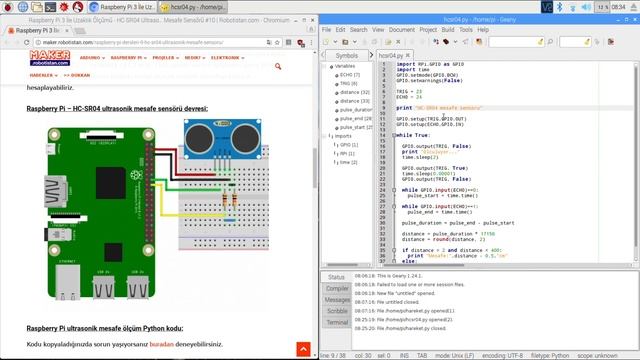Click the 'buradan' link on the webpage

point(162,344)
